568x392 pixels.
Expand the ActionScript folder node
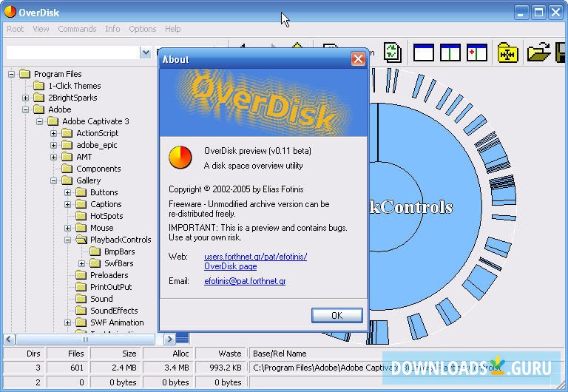[x=53, y=133]
